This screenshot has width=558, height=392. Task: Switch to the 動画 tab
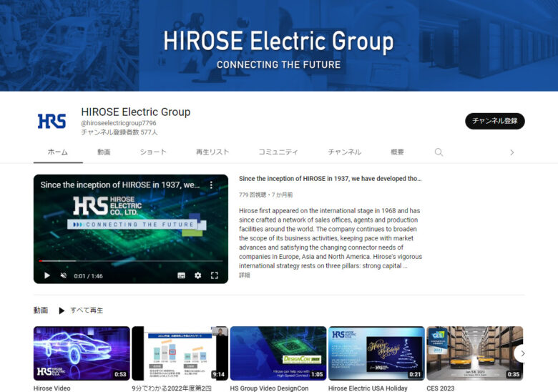click(104, 152)
